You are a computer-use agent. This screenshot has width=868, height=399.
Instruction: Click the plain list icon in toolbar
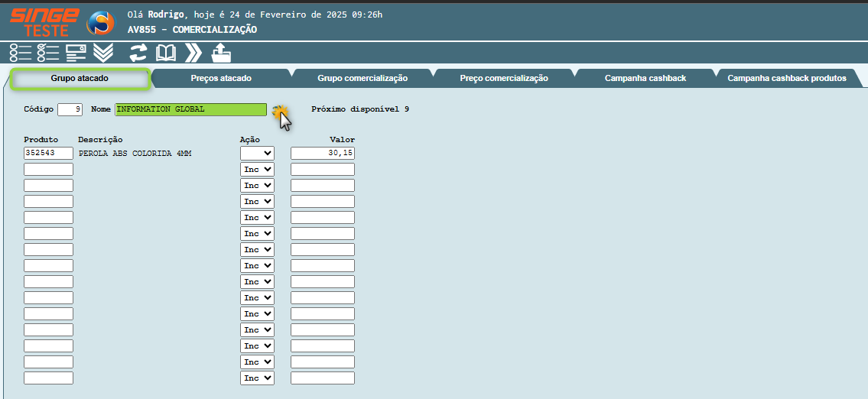tap(21, 53)
